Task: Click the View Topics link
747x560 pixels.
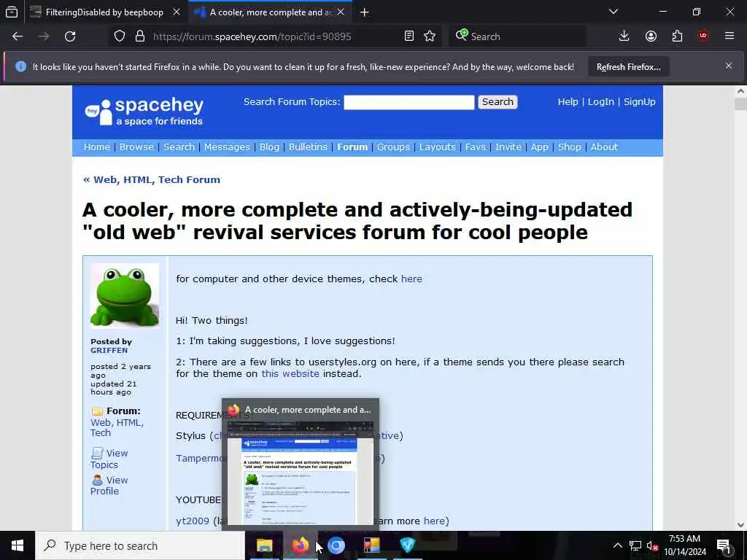Action: tap(109, 459)
